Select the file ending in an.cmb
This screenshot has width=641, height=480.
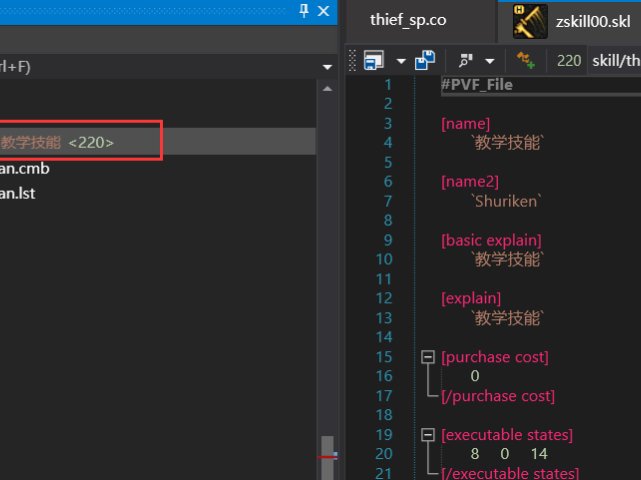pyautogui.click(x=25, y=168)
